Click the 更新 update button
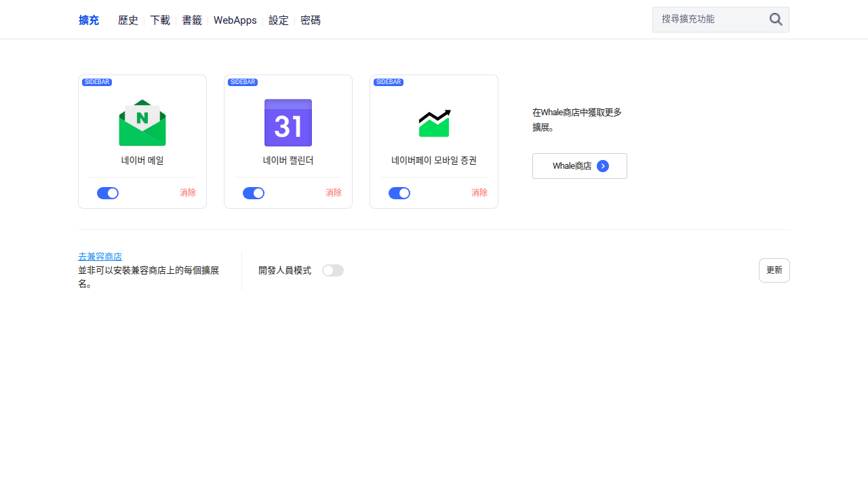Screen dimensions: 868x488 774,270
